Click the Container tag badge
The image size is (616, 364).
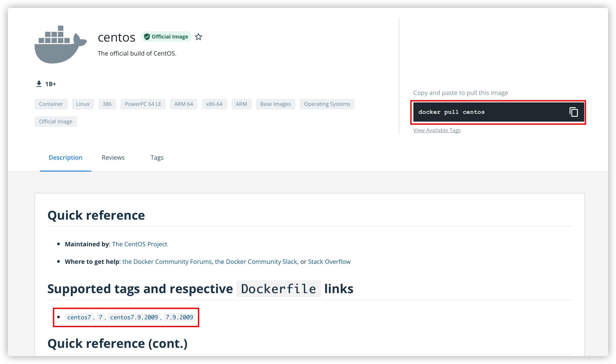tap(51, 104)
